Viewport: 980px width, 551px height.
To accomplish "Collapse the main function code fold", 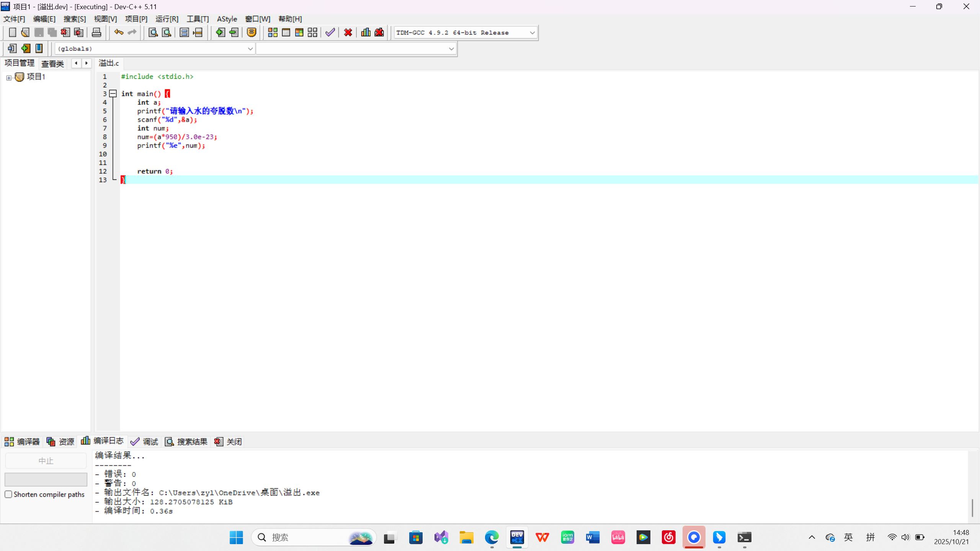I will (x=113, y=94).
